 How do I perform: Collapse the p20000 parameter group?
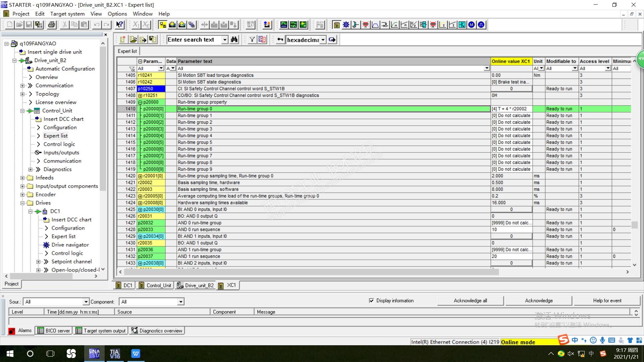(x=140, y=102)
